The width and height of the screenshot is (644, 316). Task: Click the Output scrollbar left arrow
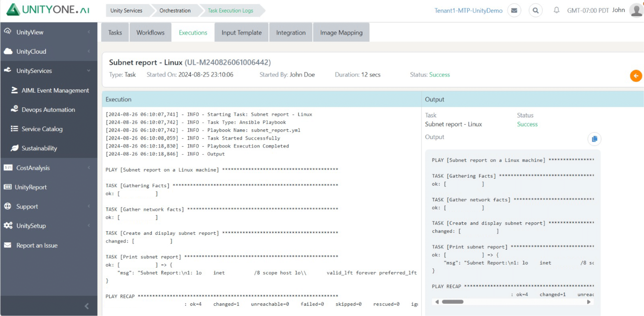click(x=437, y=302)
